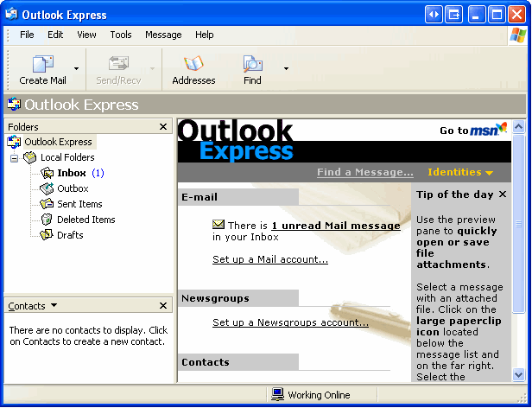This screenshot has height=408, width=532.
Task: Click the Create Mail toolbar icon
Action: click(x=43, y=64)
